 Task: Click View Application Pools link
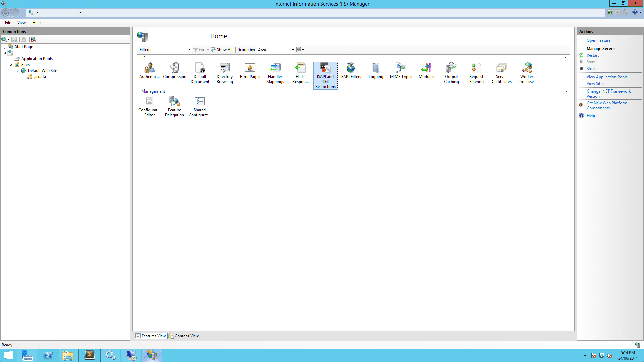click(606, 77)
